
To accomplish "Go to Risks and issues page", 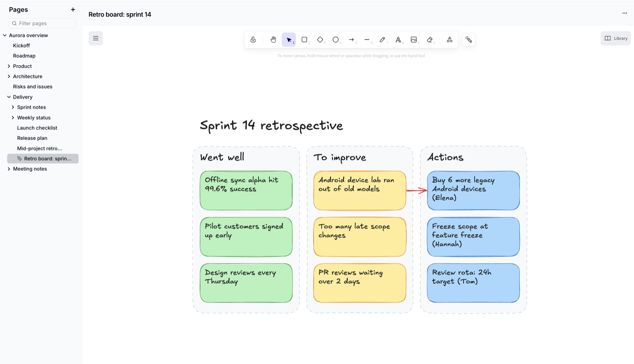I will point(32,87).
